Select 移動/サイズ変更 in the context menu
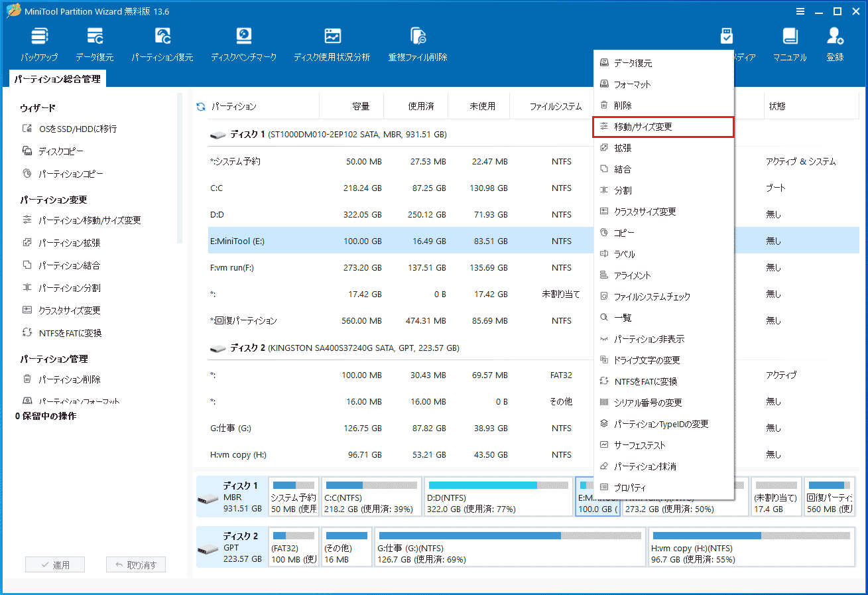The width and height of the screenshot is (868, 595). coord(664,127)
